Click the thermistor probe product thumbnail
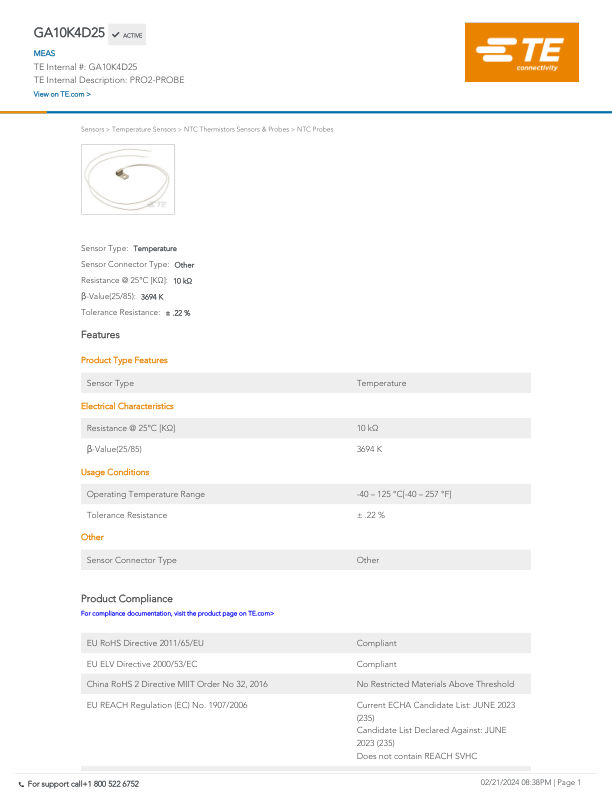 (128, 179)
